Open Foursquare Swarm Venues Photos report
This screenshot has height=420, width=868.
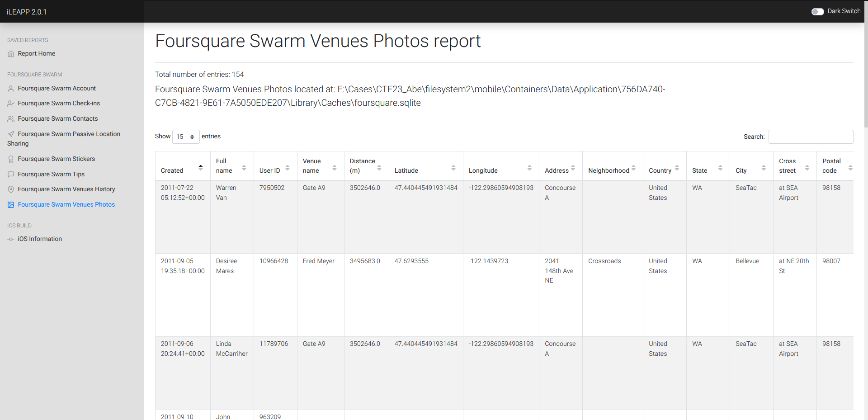click(x=66, y=204)
